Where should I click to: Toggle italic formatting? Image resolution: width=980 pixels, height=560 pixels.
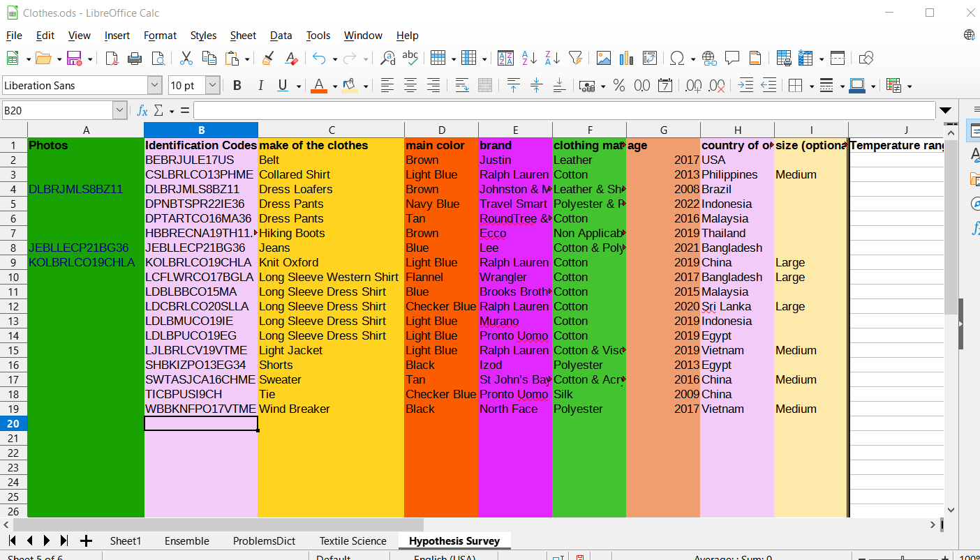pyautogui.click(x=260, y=86)
